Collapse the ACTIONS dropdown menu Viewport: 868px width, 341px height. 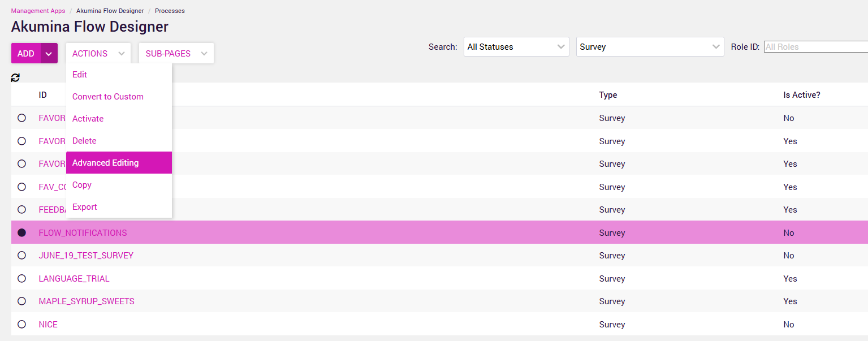pos(98,54)
